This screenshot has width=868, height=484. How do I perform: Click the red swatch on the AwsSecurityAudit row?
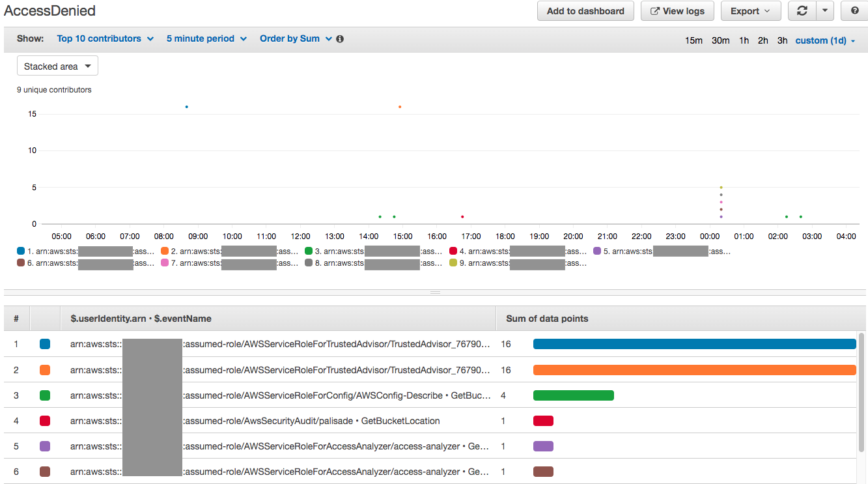tap(44, 420)
